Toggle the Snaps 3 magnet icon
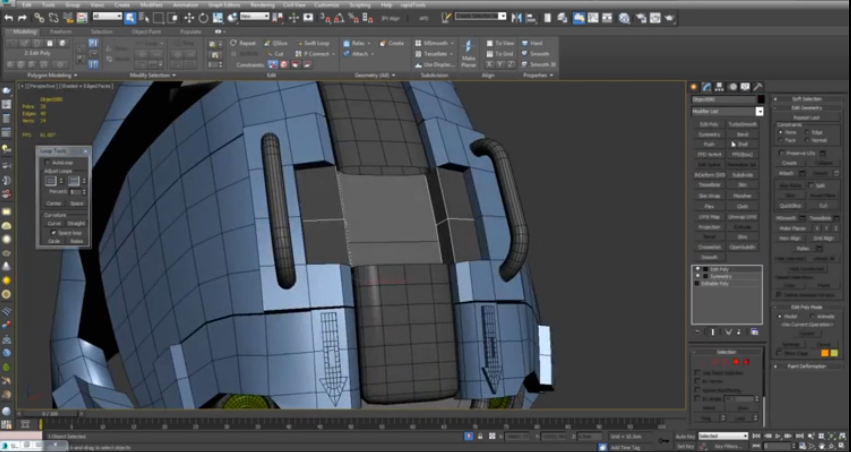The image size is (851, 452). (x=325, y=18)
